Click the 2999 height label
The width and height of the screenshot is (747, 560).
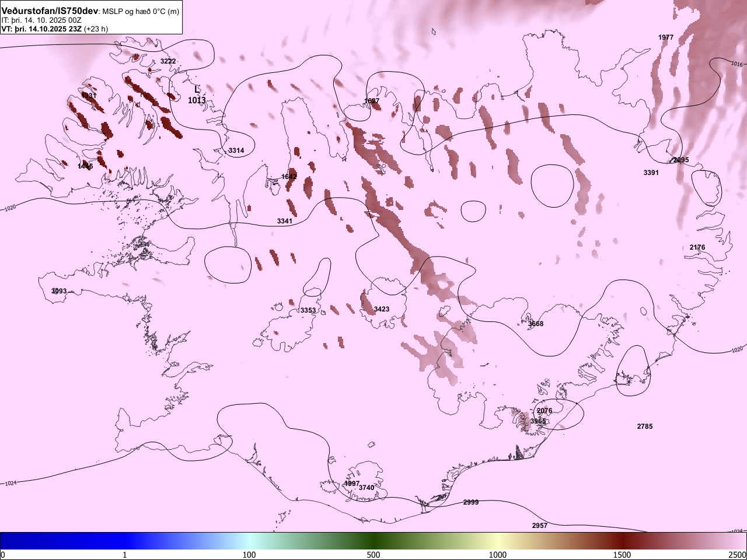(x=471, y=502)
